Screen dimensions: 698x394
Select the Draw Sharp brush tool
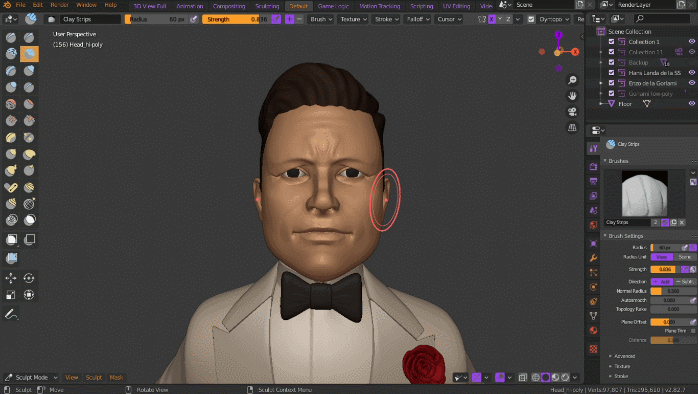[29, 37]
